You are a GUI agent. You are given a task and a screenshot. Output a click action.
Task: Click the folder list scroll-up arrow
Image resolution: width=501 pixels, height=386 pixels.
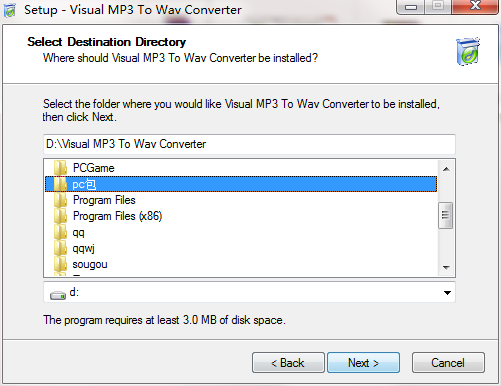coord(446,169)
